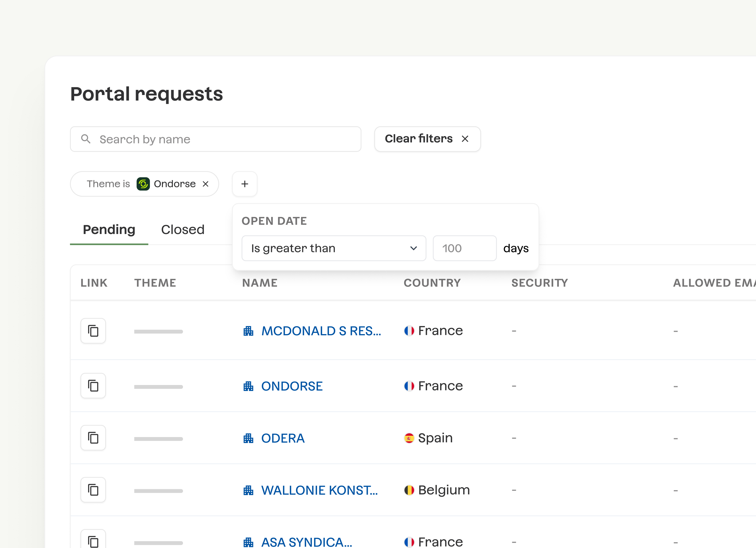This screenshot has height=548, width=756.
Task: Click building icon next to MCDONALD S RES...
Action: coord(248,331)
